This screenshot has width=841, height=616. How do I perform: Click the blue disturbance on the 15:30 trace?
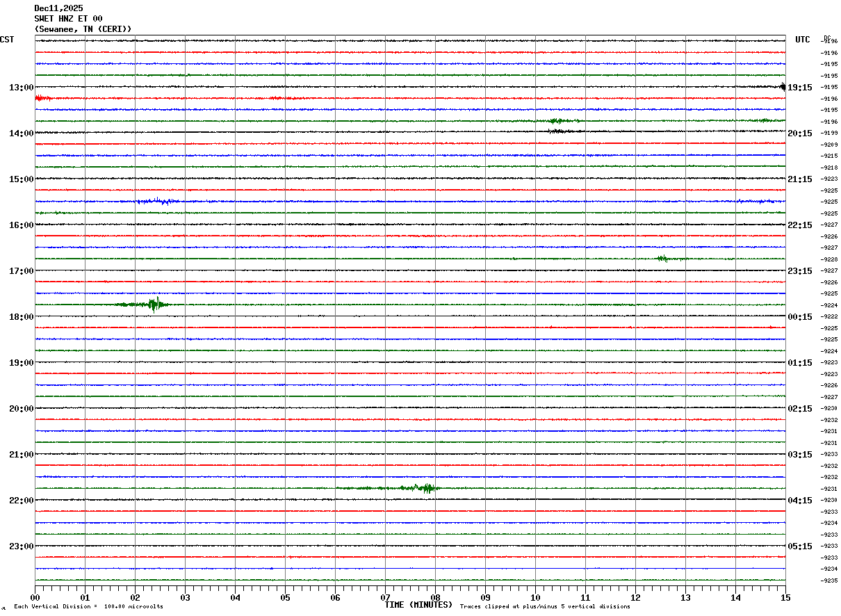(160, 201)
